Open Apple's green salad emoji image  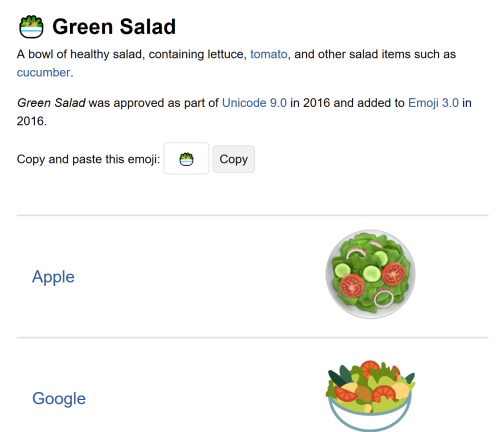(370, 274)
